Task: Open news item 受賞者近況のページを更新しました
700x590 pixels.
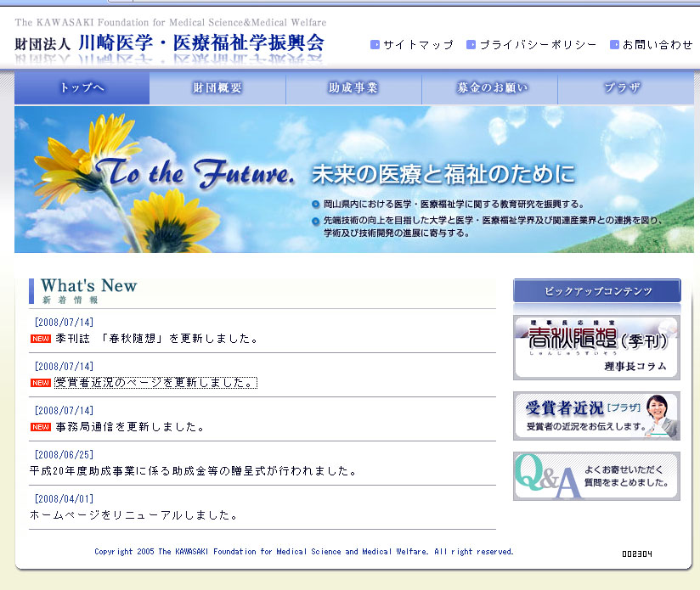Action: [x=155, y=383]
